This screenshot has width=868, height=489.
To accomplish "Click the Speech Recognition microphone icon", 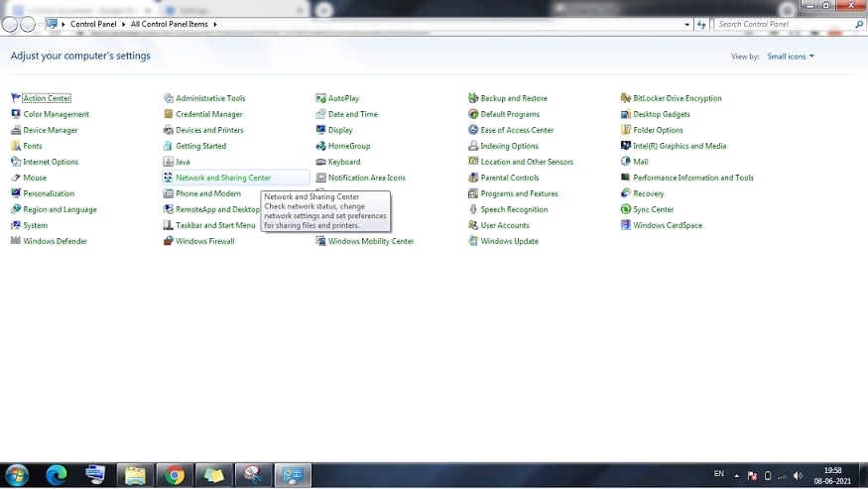I will click(473, 209).
